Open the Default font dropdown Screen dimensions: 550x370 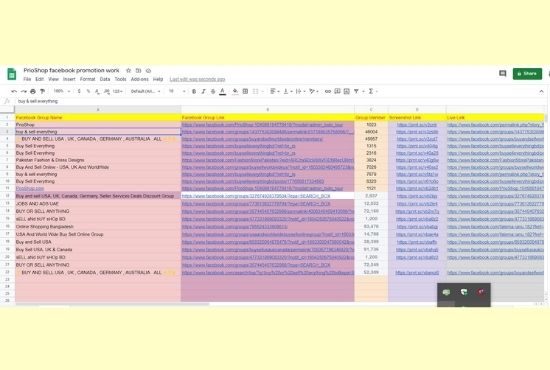[146, 91]
